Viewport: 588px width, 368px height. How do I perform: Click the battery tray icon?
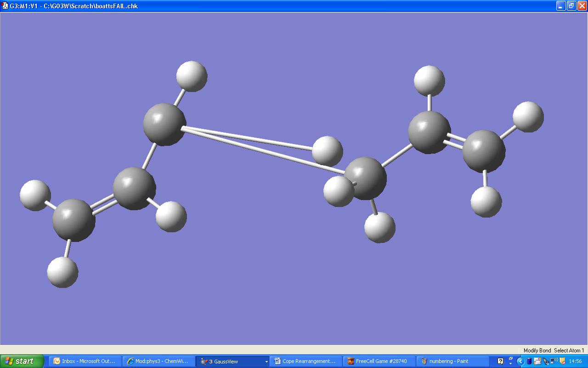point(529,361)
